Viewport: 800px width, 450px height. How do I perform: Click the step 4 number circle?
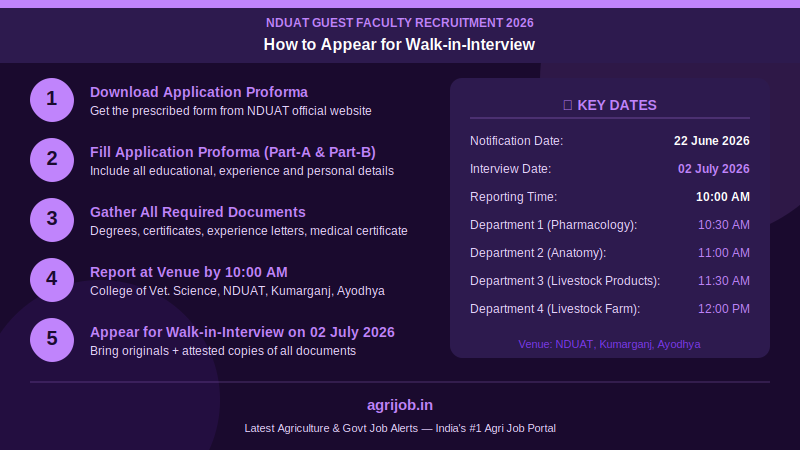point(52,280)
